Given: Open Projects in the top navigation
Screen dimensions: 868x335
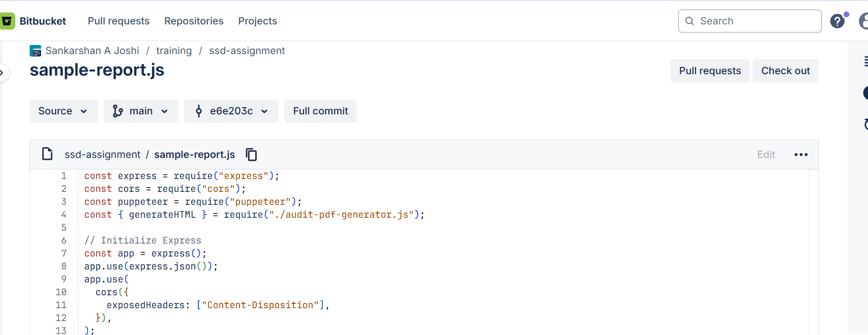Looking at the screenshot, I should [258, 21].
